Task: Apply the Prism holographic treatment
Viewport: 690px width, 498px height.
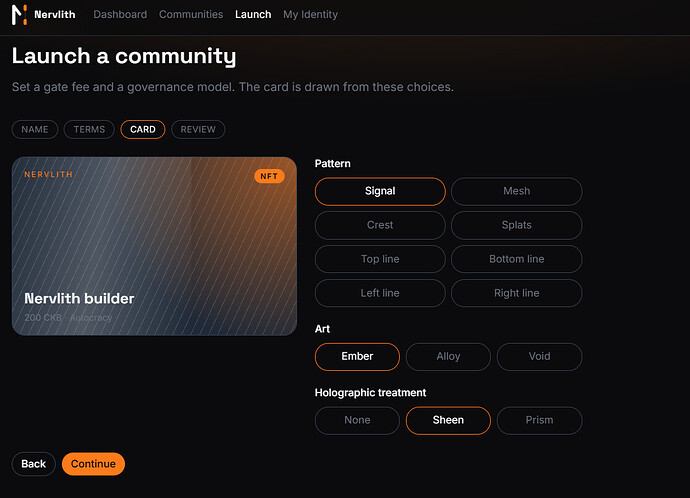Action: pyautogui.click(x=540, y=421)
